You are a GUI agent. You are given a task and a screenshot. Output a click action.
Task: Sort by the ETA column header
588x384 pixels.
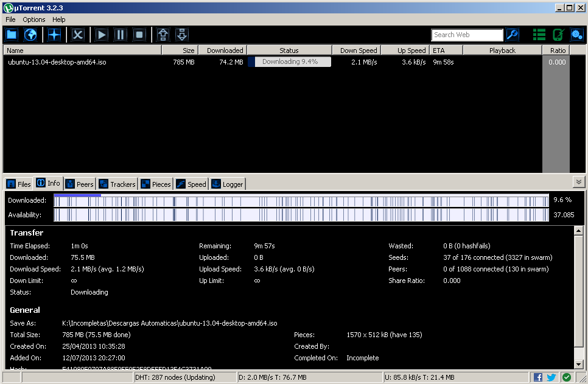(x=446, y=51)
